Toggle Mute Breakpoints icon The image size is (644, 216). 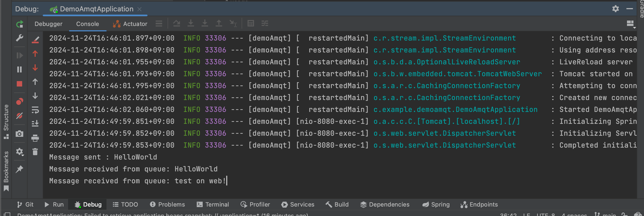click(x=19, y=116)
